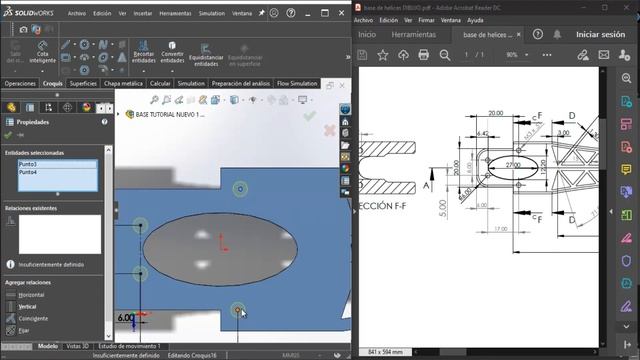Select the Cota inteligente dimension tool

tap(42, 52)
